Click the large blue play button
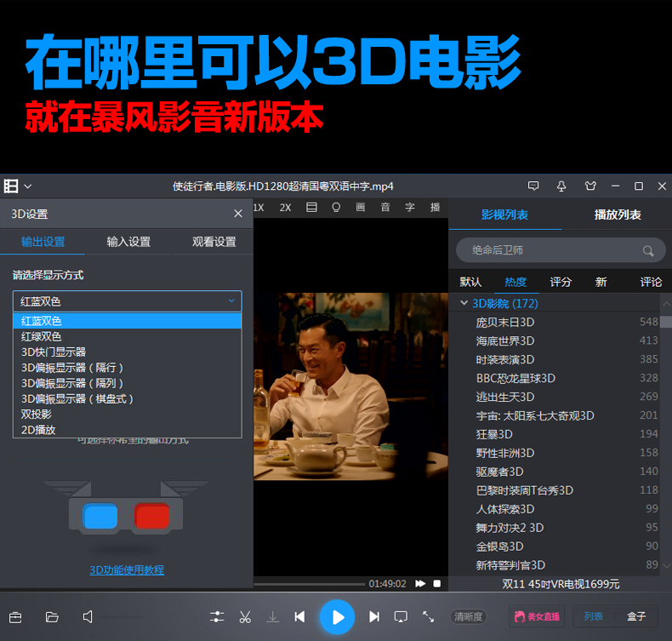This screenshot has height=641, width=672. 338,617
